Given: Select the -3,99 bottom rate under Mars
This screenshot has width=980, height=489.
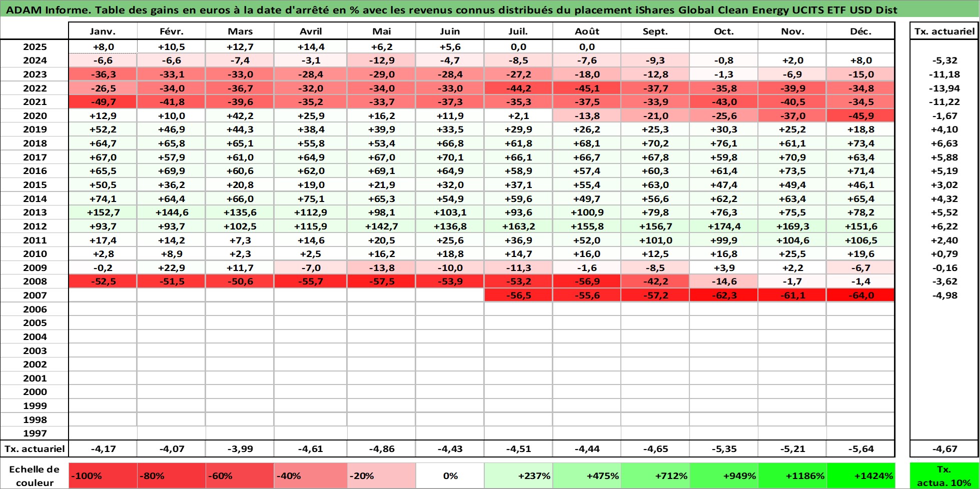Looking at the screenshot, I should (x=240, y=448).
